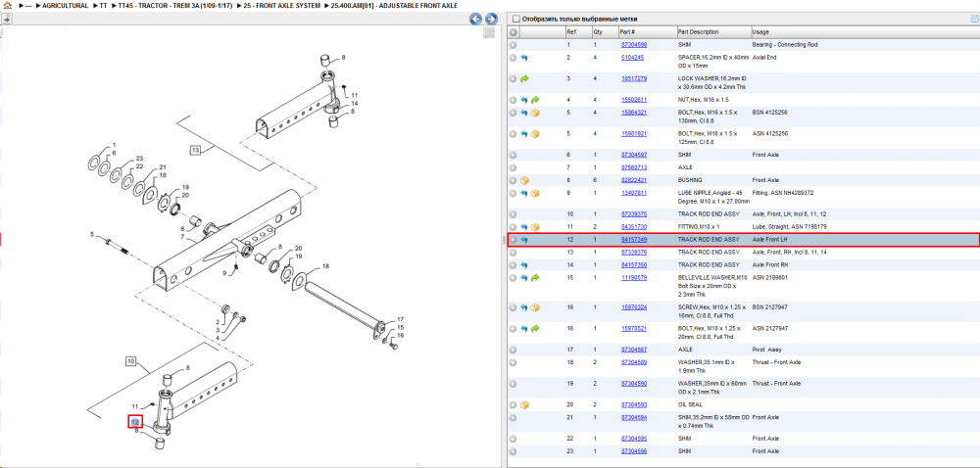Click callout 12 on the diagram

tap(135, 422)
